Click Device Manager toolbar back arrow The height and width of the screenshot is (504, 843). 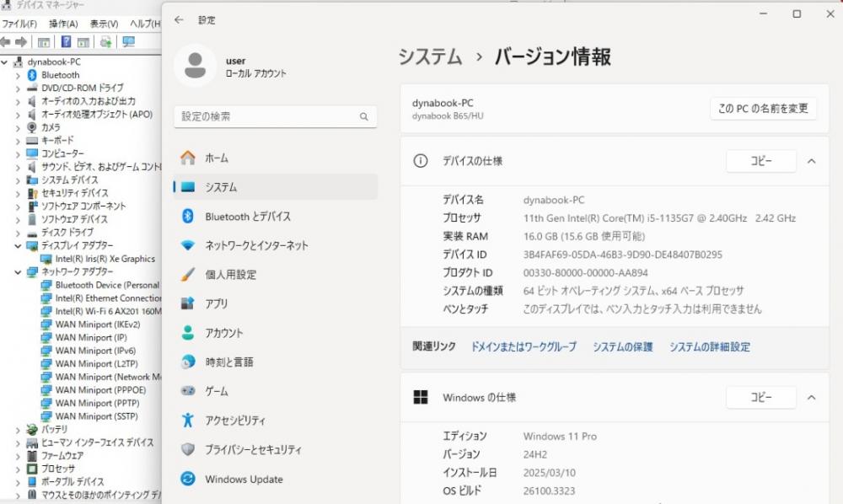coord(5,42)
